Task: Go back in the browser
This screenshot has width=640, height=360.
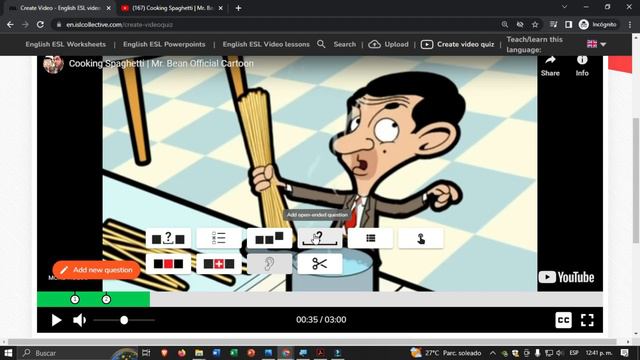Action: 10,24
